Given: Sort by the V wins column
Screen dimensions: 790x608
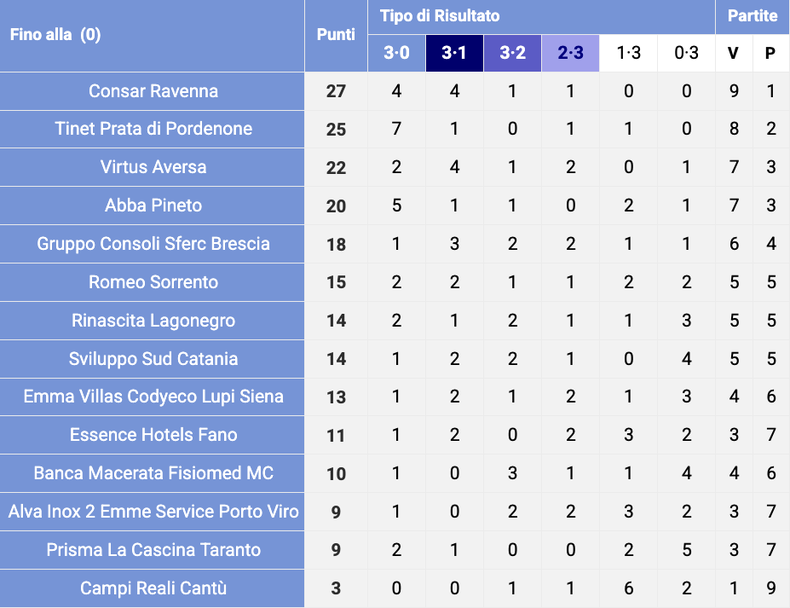Looking at the screenshot, I should coord(733,53).
